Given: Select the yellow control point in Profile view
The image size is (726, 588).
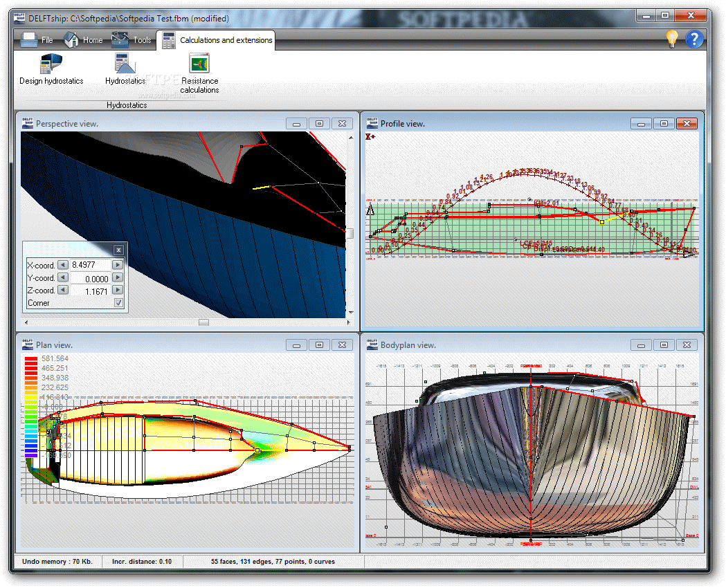Looking at the screenshot, I should [602, 222].
